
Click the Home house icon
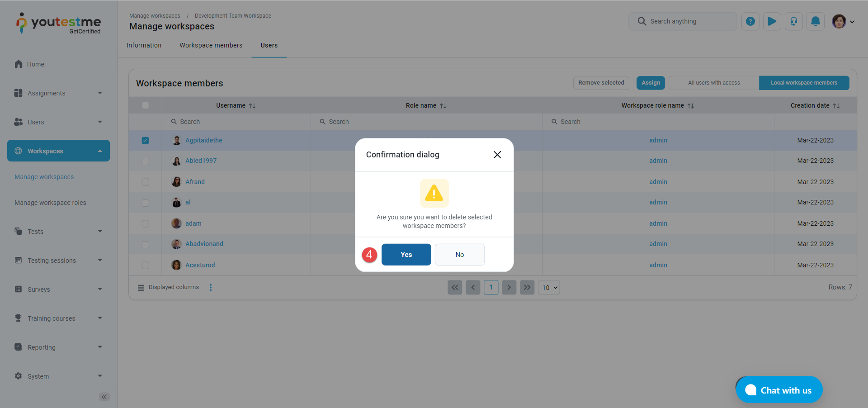point(19,64)
